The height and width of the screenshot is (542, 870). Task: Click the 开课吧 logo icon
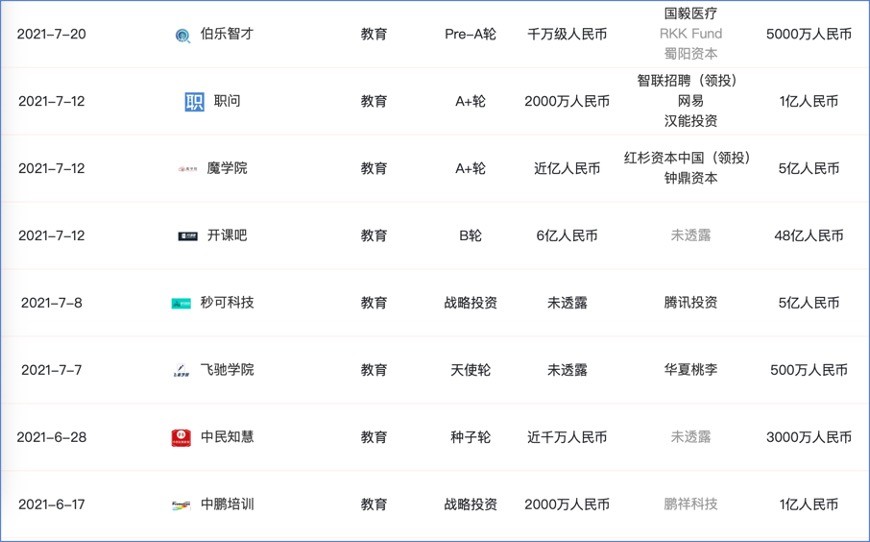click(188, 236)
